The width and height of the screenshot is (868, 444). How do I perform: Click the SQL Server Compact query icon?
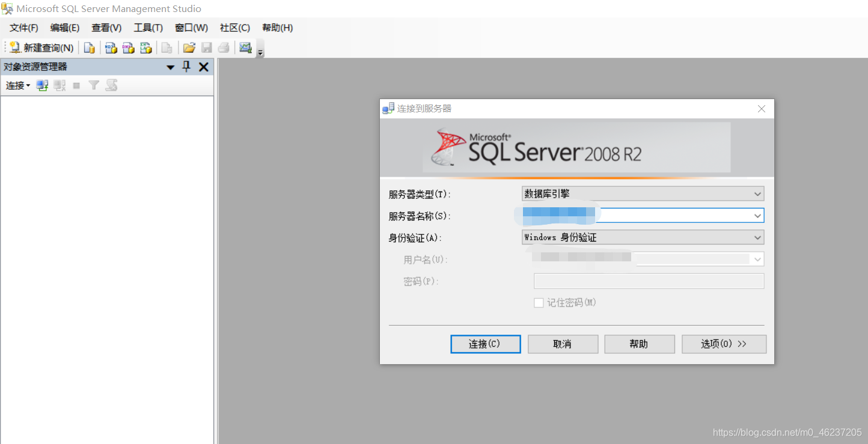[x=167, y=48]
